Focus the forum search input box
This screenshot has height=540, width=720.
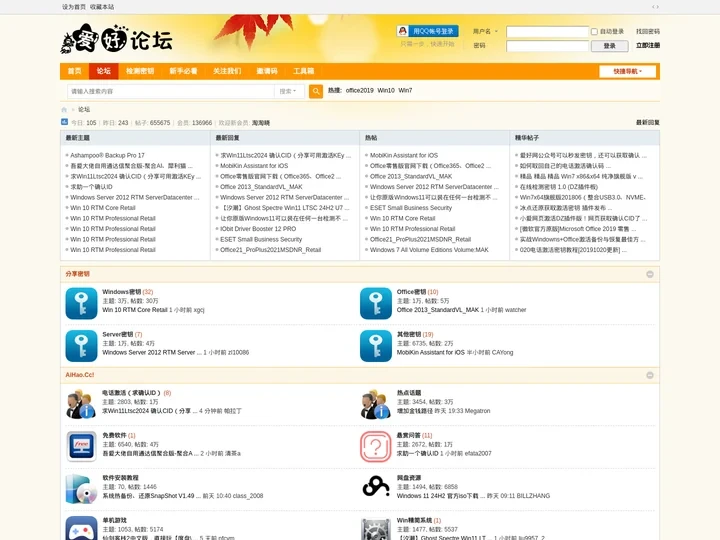click(171, 91)
